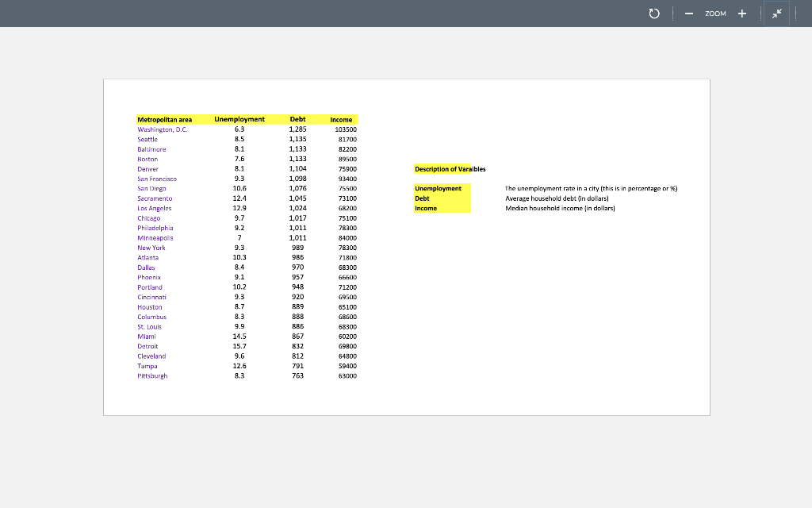Click Los Angeles unemployment value 12.9
Viewport: 812px width, 508px height.
coord(239,208)
